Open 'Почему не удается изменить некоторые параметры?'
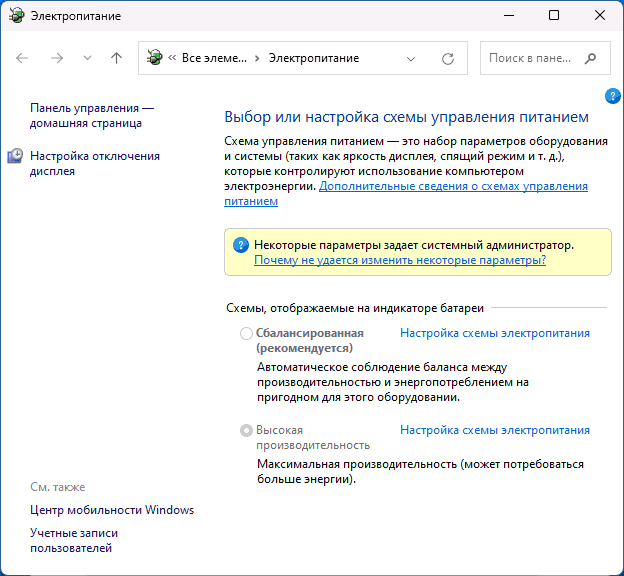Screen dimensions: 624x576 pyautogui.click(x=400, y=260)
